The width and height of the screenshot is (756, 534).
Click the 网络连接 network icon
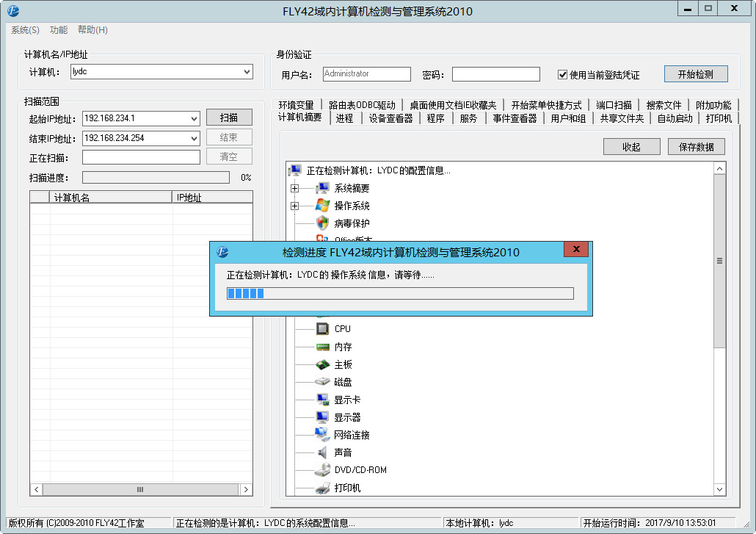click(x=322, y=435)
